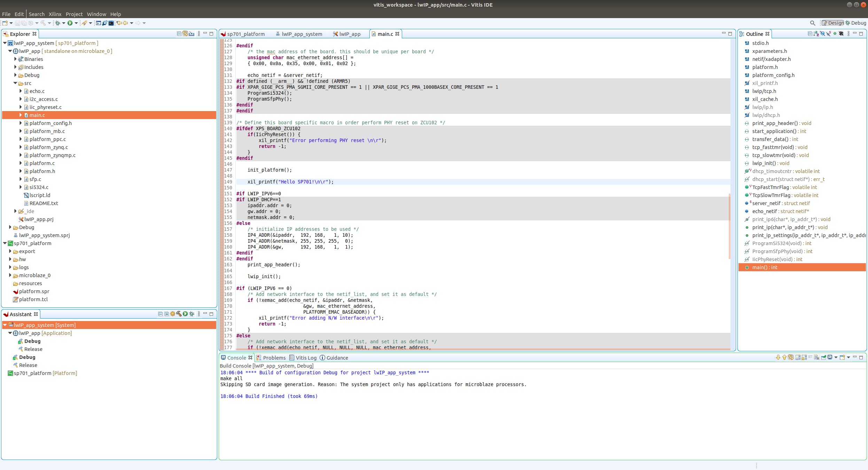
Task: Switch to the lwIP_app_system editor tab
Action: tap(299, 34)
